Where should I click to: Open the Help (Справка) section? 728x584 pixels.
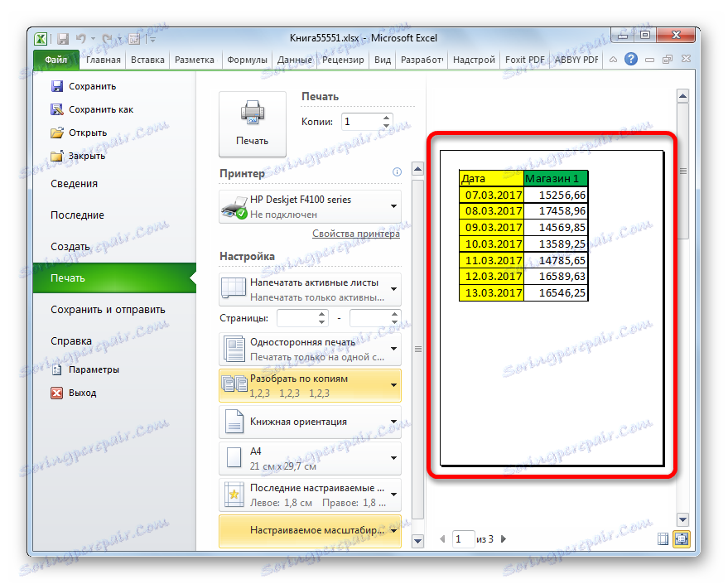pos(71,341)
